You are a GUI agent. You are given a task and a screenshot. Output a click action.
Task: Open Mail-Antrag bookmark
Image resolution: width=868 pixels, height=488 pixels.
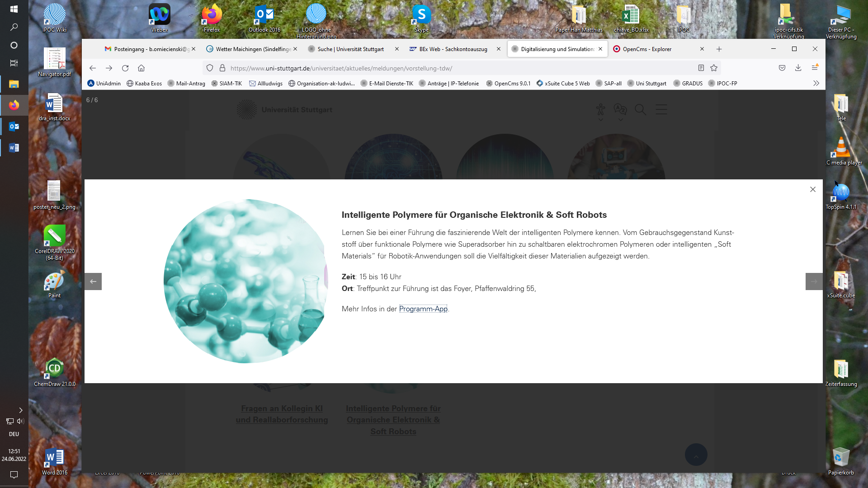click(186, 83)
